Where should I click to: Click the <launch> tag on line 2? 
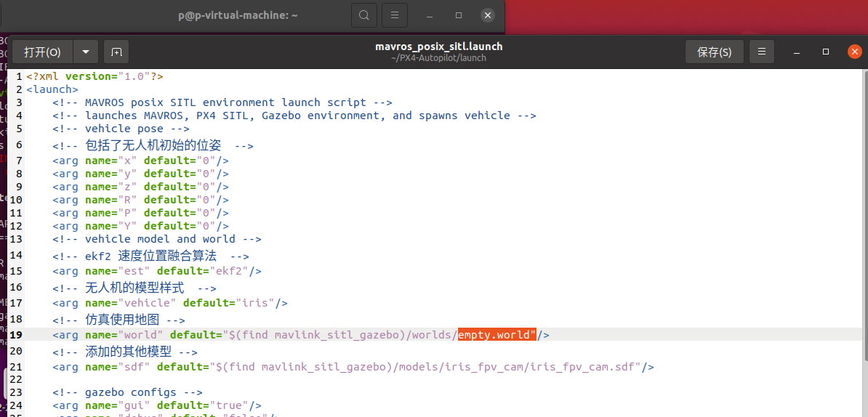point(52,89)
